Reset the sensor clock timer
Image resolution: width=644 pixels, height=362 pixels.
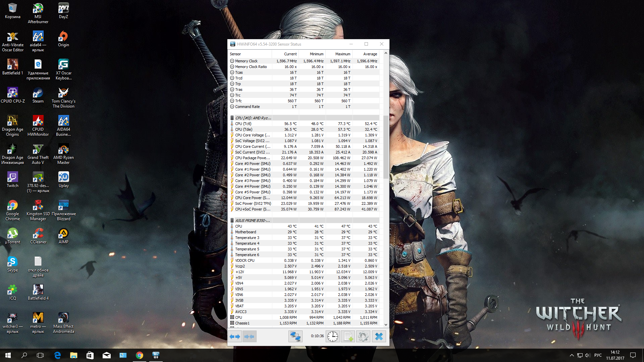tap(332, 336)
